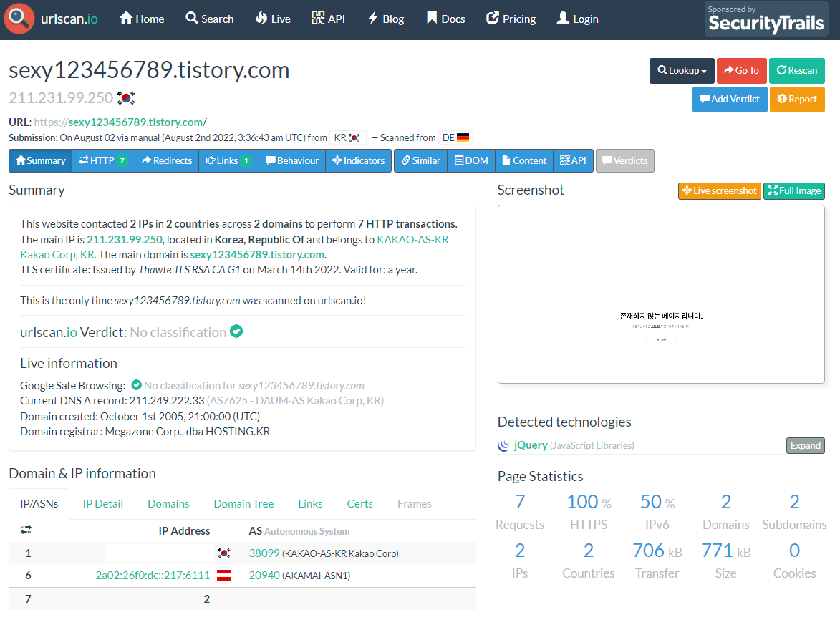This screenshot has height=630, width=840.
Task: Open the API page in the top navigation bar
Action: pyautogui.click(x=328, y=19)
